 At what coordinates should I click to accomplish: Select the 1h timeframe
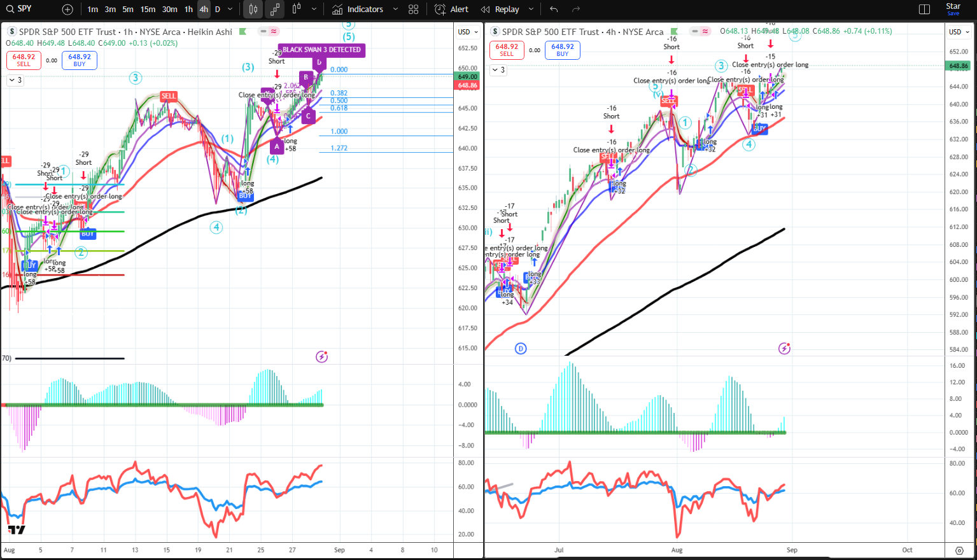coord(188,10)
